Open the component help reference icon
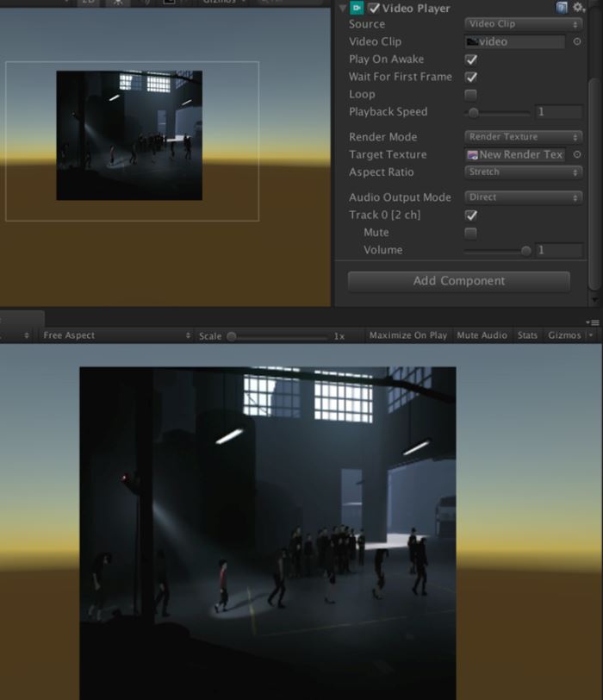The image size is (603, 700). [x=562, y=8]
